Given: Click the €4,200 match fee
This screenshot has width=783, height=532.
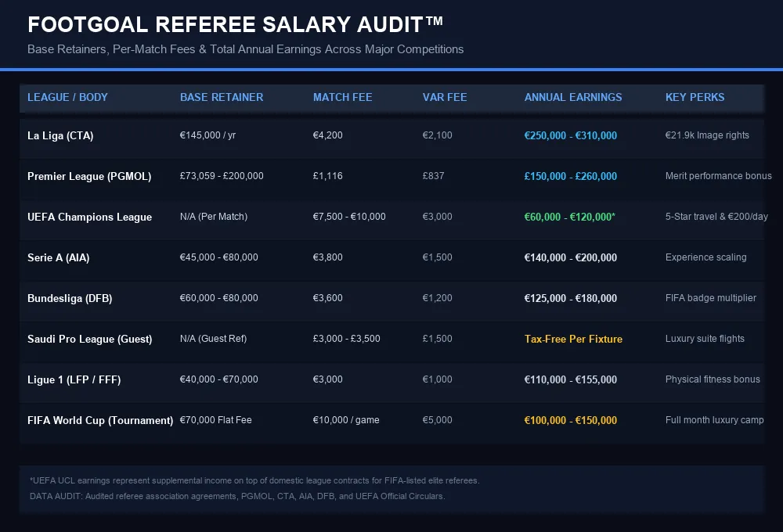Looking at the screenshot, I should (327, 135).
